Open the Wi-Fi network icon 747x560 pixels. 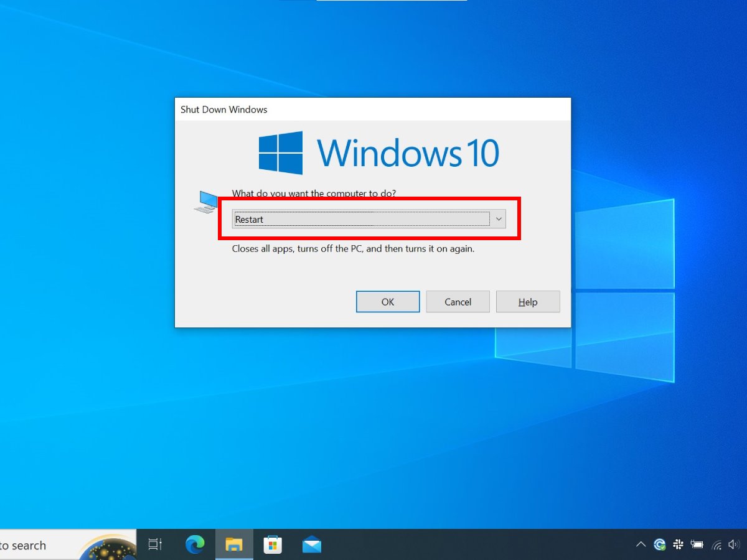(717, 546)
